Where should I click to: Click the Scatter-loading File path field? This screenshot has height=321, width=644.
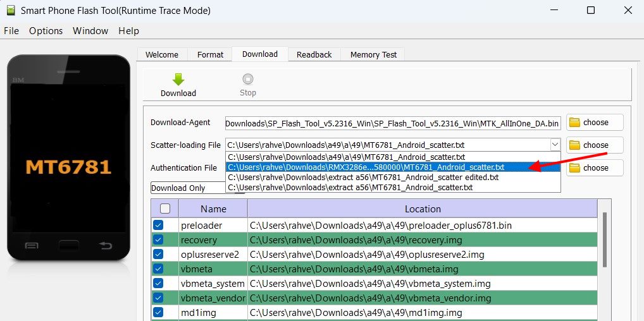tap(387, 145)
